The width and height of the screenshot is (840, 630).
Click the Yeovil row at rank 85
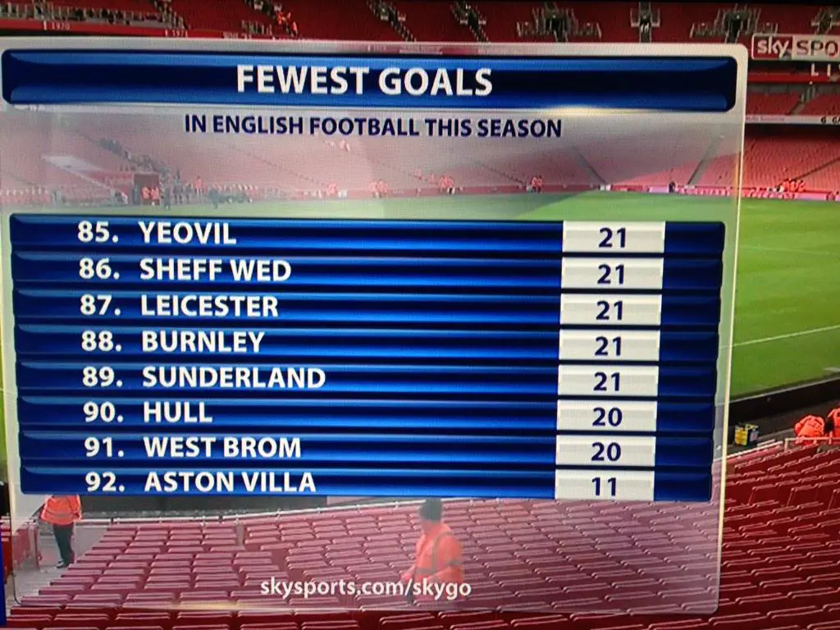pyautogui.click(x=367, y=234)
